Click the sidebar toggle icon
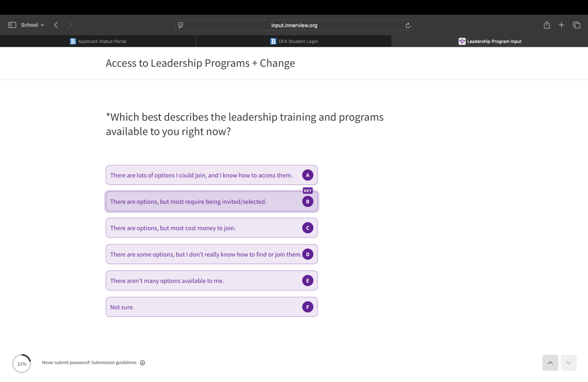The image size is (588, 382). (x=12, y=25)
